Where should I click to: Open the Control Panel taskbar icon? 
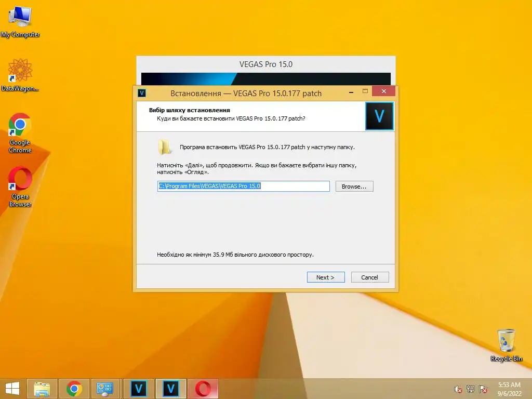[x=106, y=389]
